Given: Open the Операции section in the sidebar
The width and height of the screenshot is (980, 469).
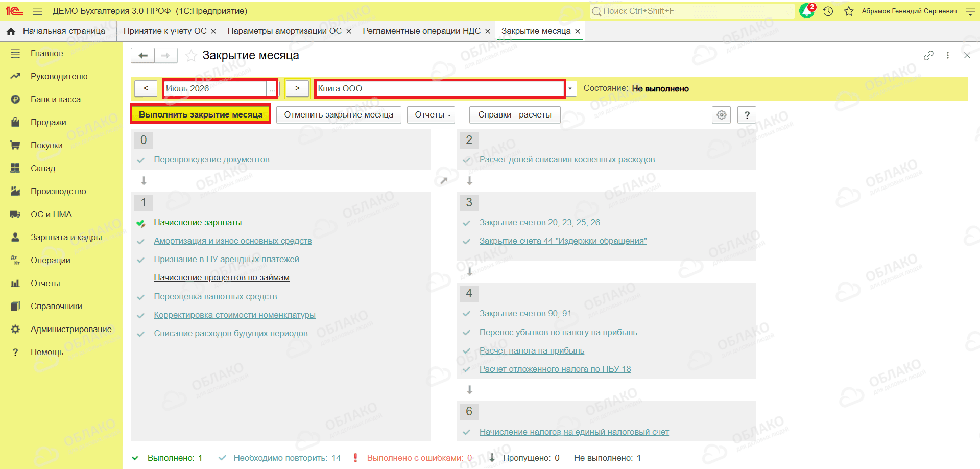Looking at the screenshot, I should (x=51, y=260).
